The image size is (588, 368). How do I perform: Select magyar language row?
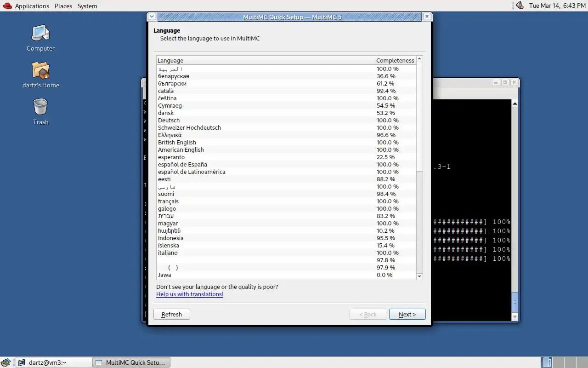click(286, 223)
